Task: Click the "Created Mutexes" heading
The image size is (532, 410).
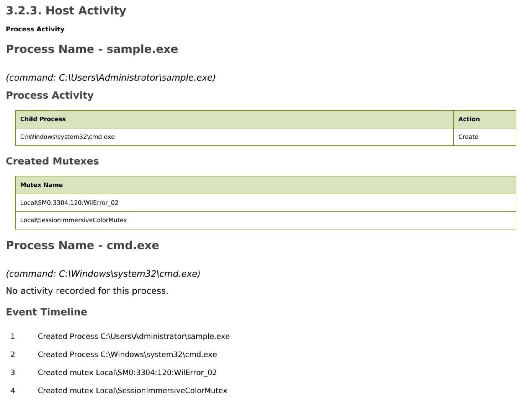Action: pos(52,161)
